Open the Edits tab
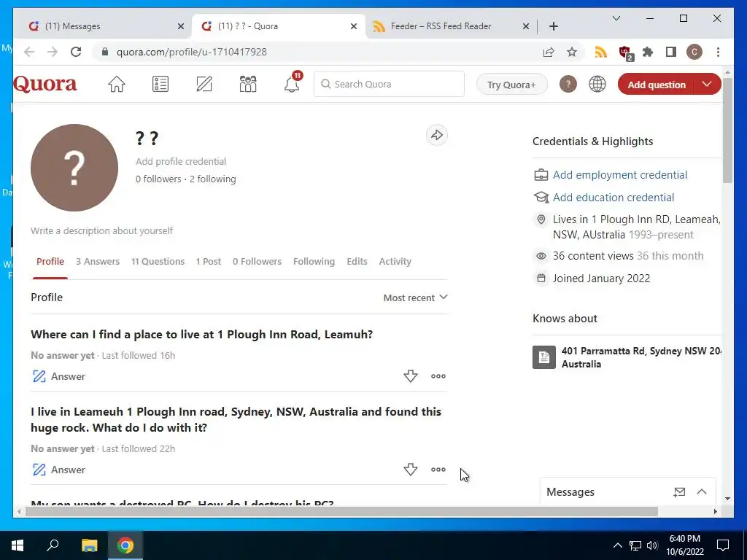The image size is (747, 560). pos(357,262)
